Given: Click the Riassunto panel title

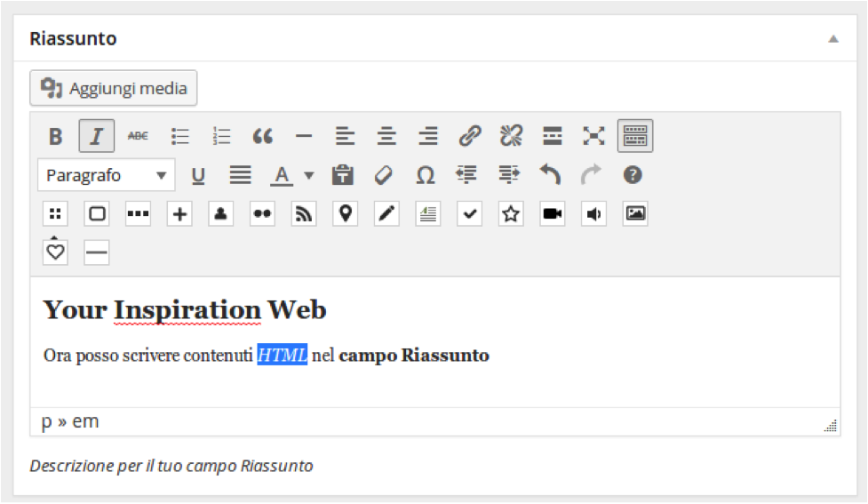Looking at the screenshot, I should click(x=73, y=39).
